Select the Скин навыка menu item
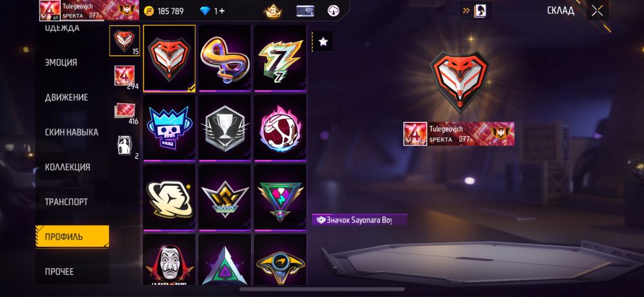The image size is (644, 297). [72, 132]
